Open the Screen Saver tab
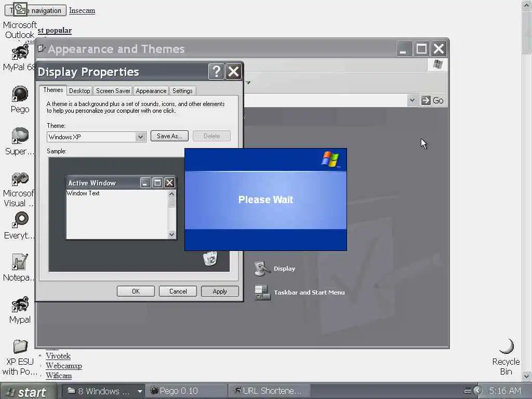The image size is (532, 399). 113,90
